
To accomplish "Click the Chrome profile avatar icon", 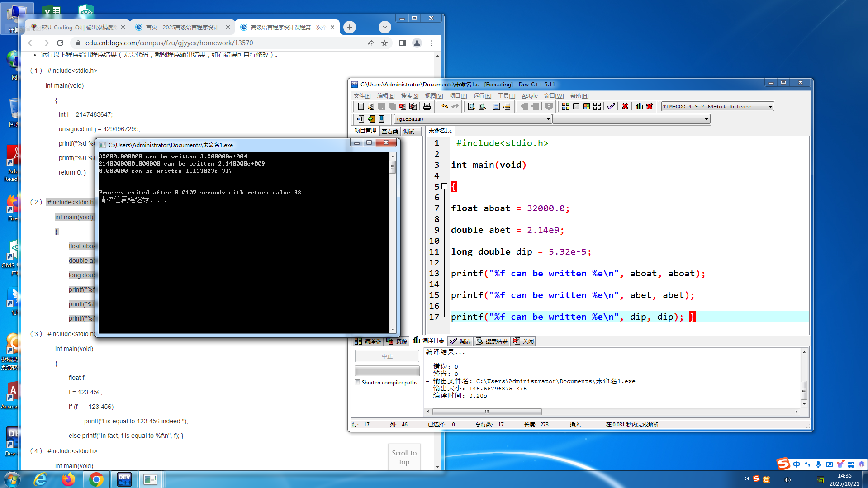I will (417, 43).
